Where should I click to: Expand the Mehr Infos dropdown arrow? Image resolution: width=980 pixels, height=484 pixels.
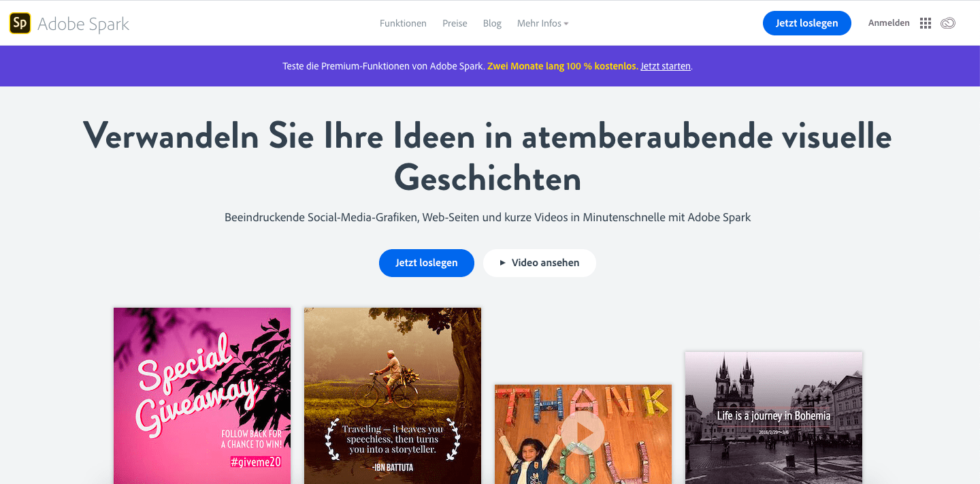tap(566, 24)
